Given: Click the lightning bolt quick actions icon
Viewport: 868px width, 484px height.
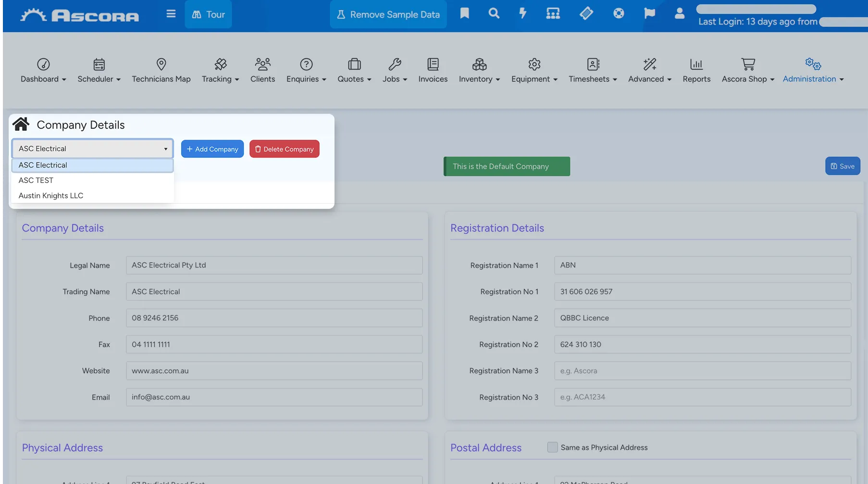Looking at the screenshot, I should coord(522,13).
